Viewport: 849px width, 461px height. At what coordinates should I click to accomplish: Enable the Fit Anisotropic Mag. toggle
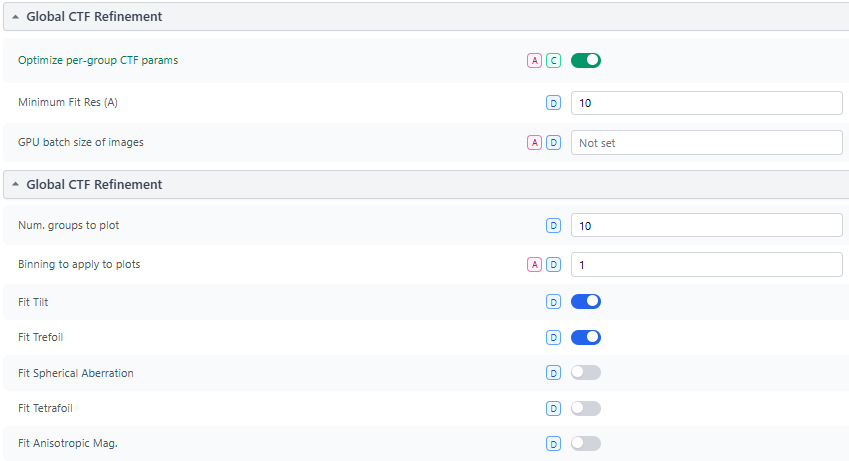pos(585,444)
